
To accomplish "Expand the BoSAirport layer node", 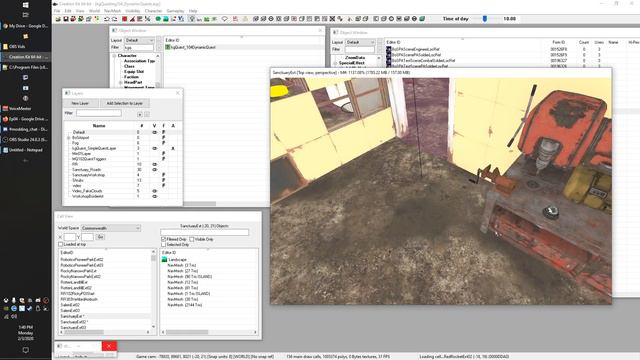I will (69, 138).
